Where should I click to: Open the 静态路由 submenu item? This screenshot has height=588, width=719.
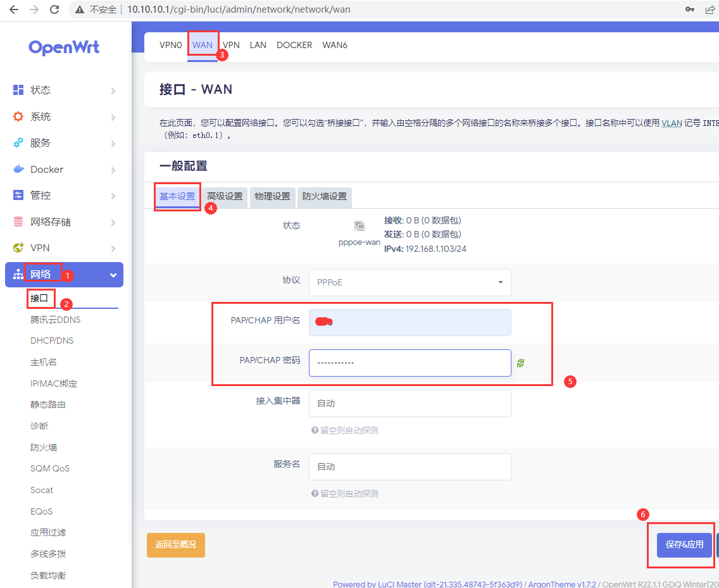tap(48, 404)
